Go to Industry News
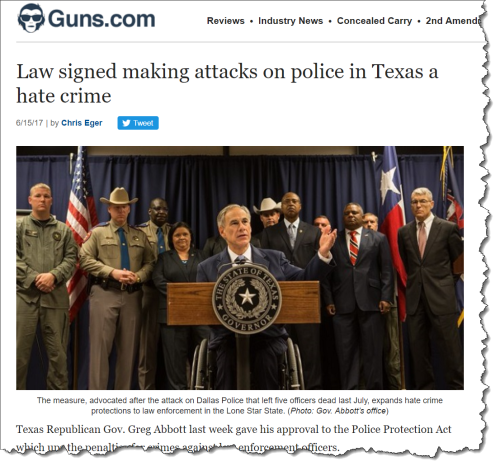This screenshot has height=466, width=500. pos(290,21)
